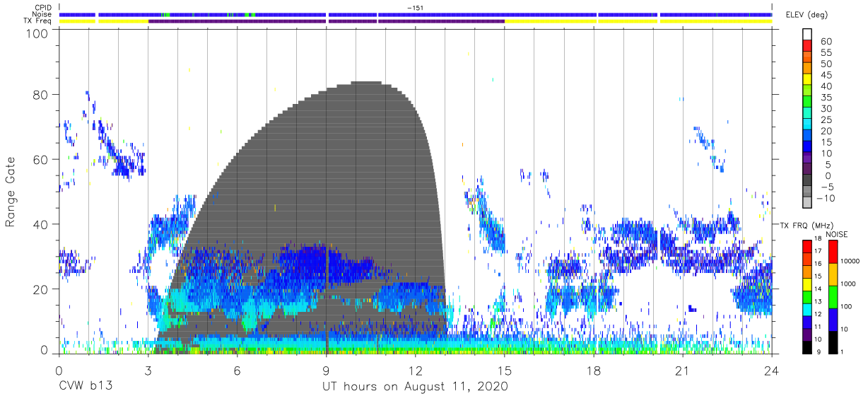Click the -5 label on ELEV colorbar
The height and width of the screenshot is (401, 868).
826,187
